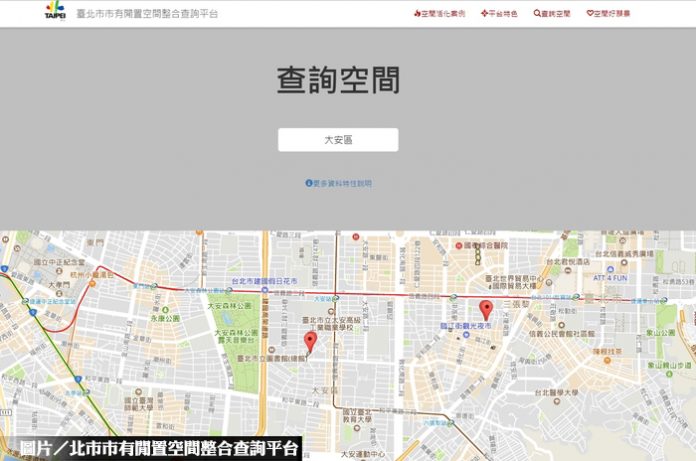The height and width of the screenshot is (461, 696).
Task: Click the 大安運動中心 map label
Action: pos(363,454)
